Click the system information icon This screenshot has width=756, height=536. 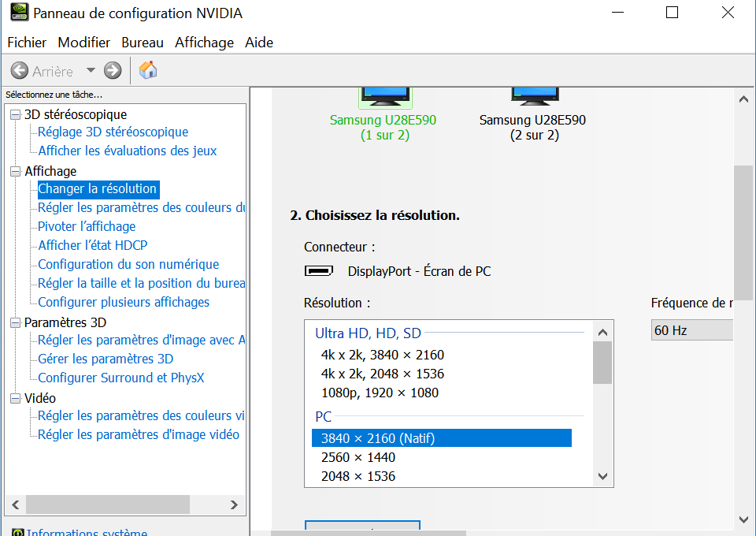pyautogui.click(x=18, y=533)
